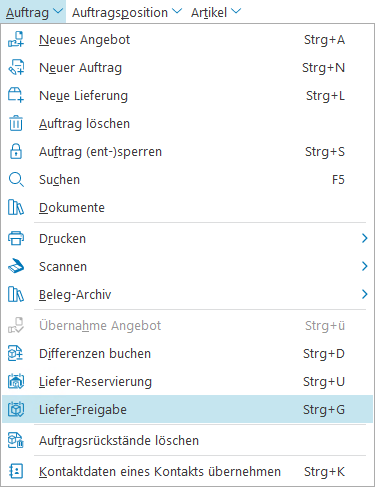Collapse the Auftrag menu header
The width and height of the screenshot is (375, 487).
click(x=33, y=12)
